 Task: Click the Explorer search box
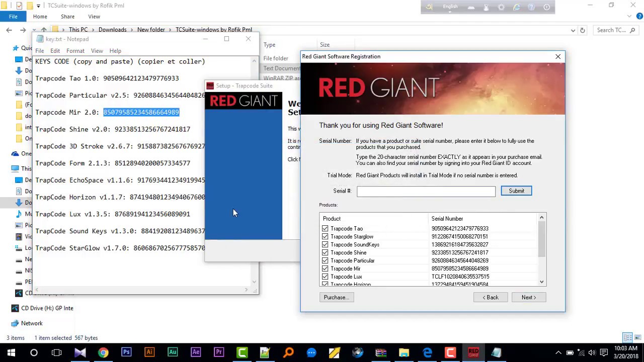[616, 30]
